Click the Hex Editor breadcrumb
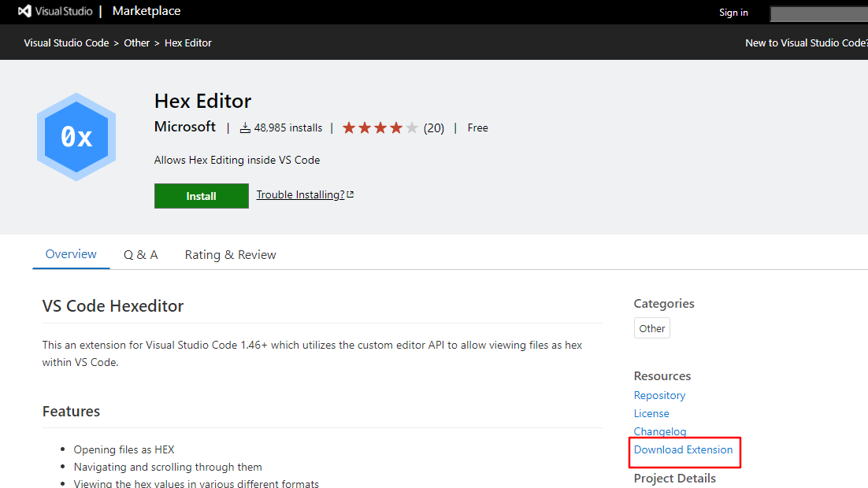Screen dimensions: 868x488 coord(187,43)
